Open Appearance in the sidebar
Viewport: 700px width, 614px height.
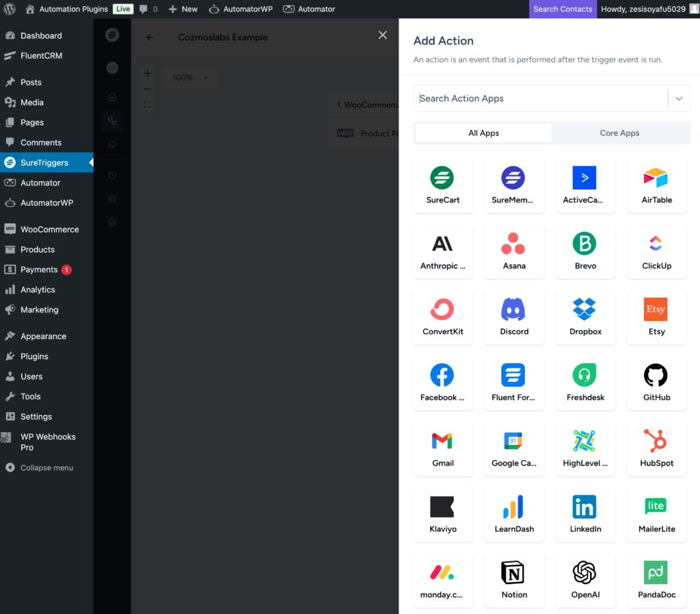[x=46, y=336]
